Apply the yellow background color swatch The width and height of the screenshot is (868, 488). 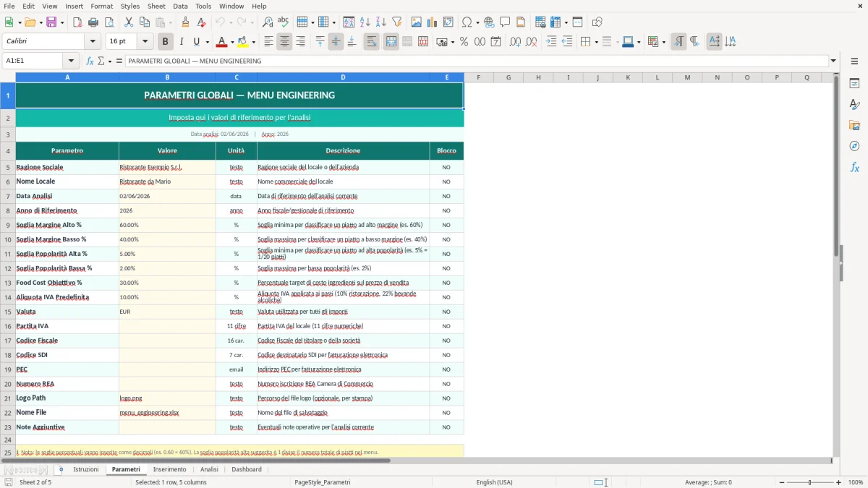[x=244, y=42]
